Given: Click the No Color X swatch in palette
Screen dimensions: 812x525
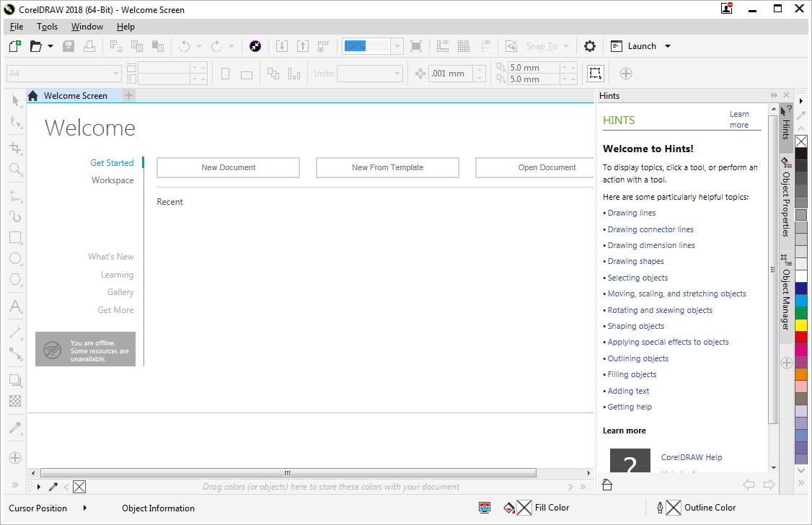Looking at the screenshot, I should [801, 141].
